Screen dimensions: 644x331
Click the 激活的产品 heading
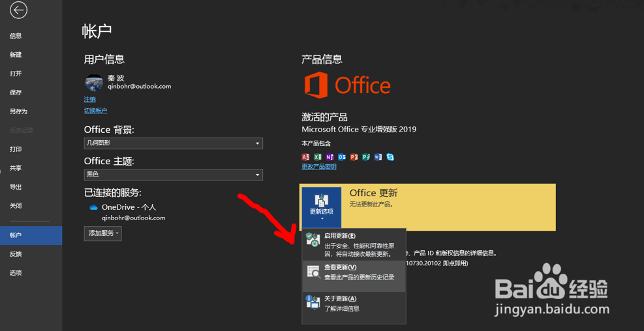325,117
